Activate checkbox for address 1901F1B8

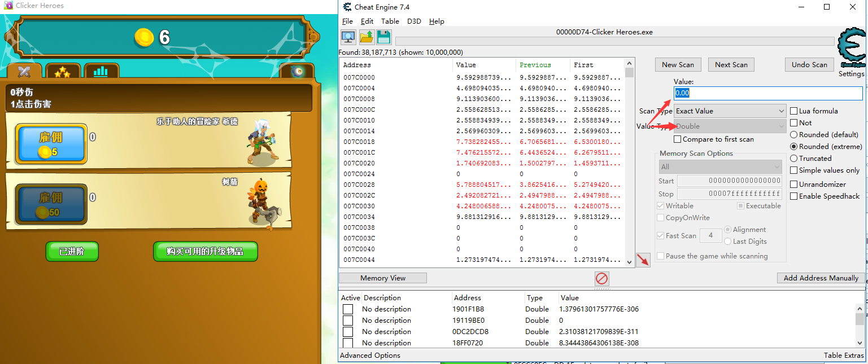(x=348, y=309)
